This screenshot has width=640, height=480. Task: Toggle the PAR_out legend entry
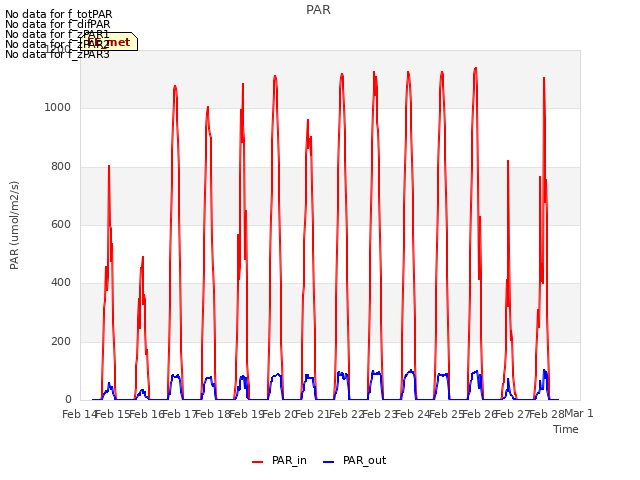pyautogui.click(x=354, y=460)
